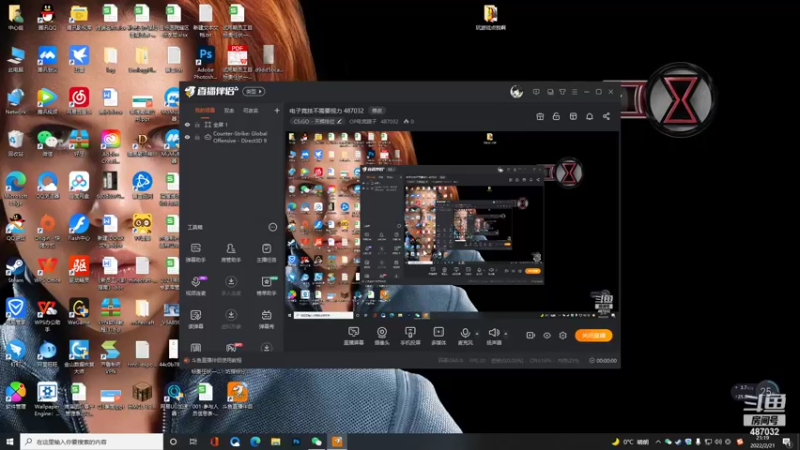
Task: Open microphone options arrow
Action: (x=477, y=334)
